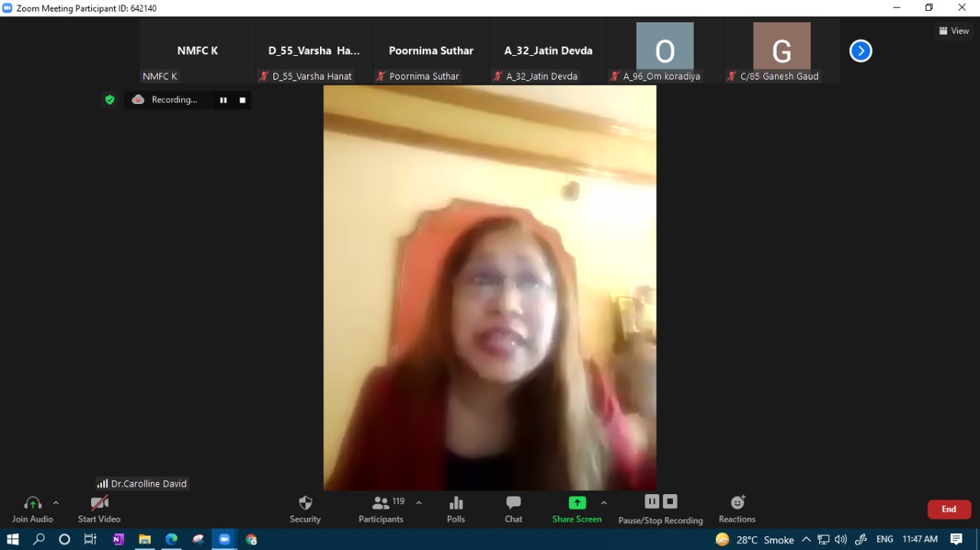Show next page of participant thumbnails
980x550 pixels.
point(861,51)
